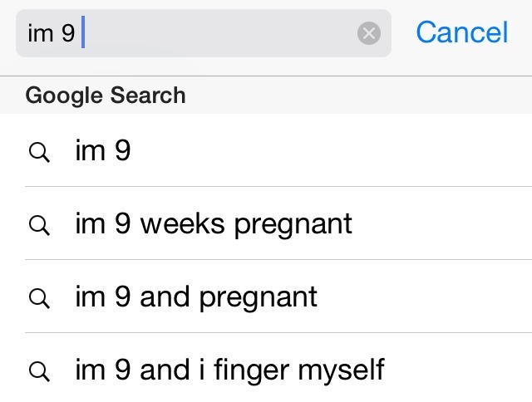Focus the search input field

click(x=204, y=33)
